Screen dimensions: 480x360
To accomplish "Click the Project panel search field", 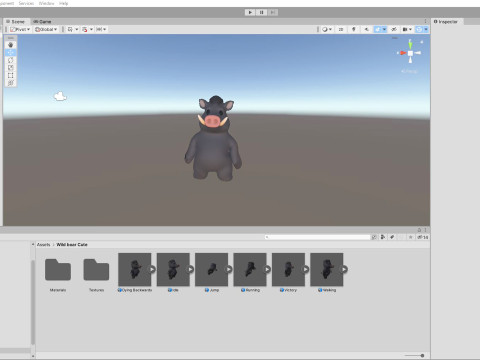I will 318,237.
